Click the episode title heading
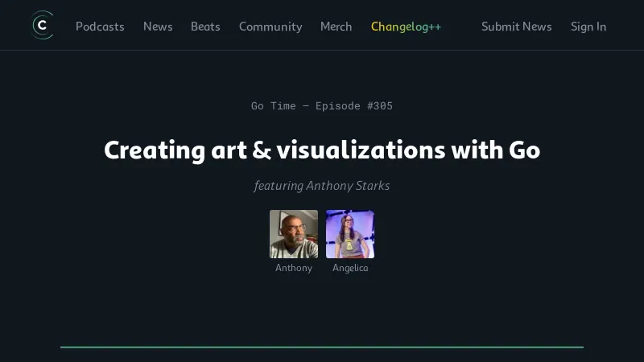 coord(322,150)
